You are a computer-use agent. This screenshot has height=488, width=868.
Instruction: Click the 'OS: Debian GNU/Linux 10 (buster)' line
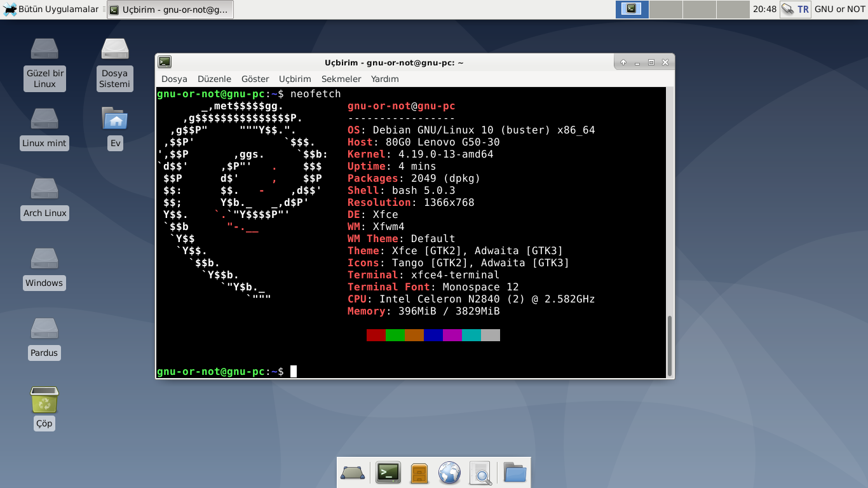click(x=471, y=130)
